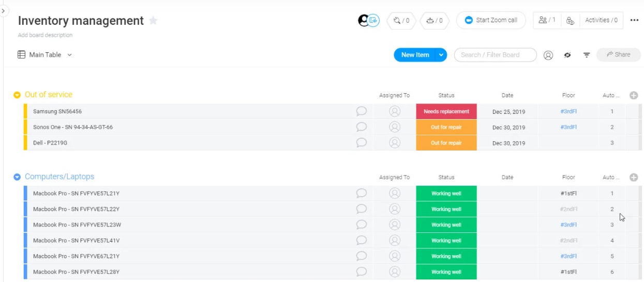Open the filter lines icon
644x282 pixels.
587,55
